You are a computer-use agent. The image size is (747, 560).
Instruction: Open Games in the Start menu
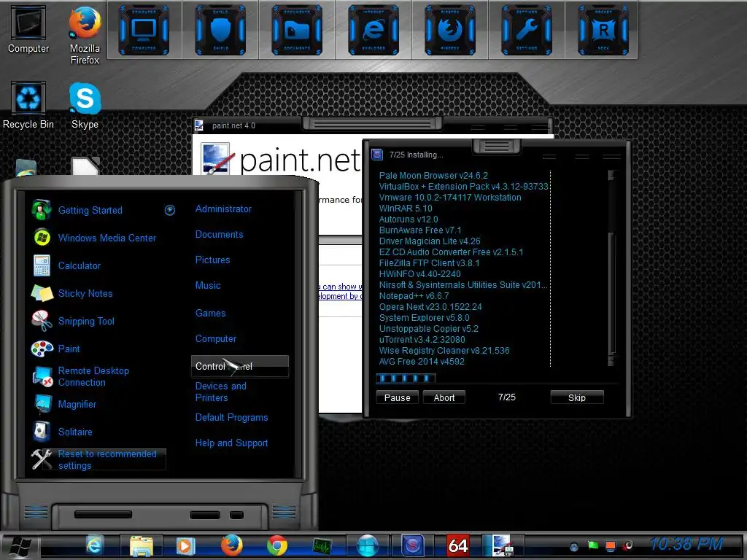tap(210, 313)
